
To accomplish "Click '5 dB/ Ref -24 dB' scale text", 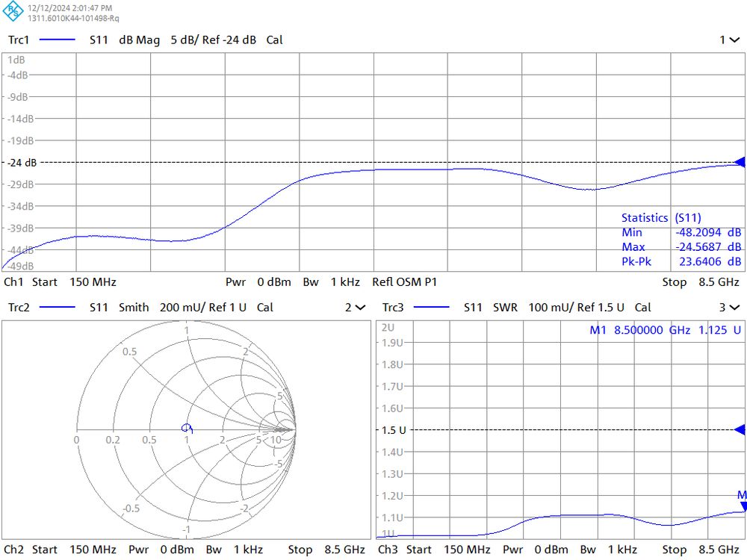I will (213, 40).
